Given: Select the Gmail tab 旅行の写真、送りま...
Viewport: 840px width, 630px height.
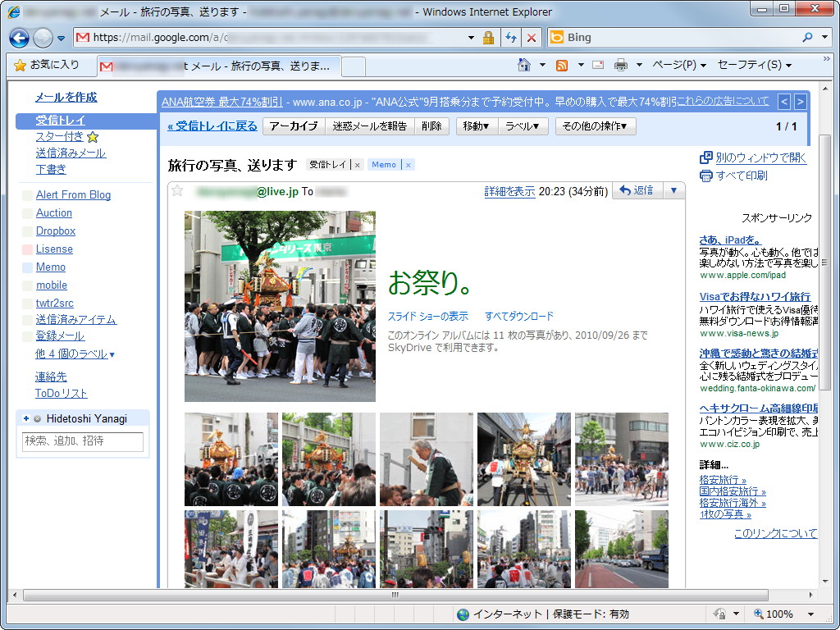Looking at the screenshot, I should tap(220, 66).
